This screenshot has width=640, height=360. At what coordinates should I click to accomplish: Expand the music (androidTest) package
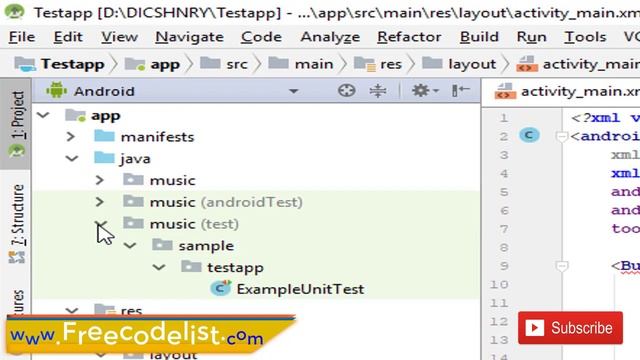coord(100,202)
